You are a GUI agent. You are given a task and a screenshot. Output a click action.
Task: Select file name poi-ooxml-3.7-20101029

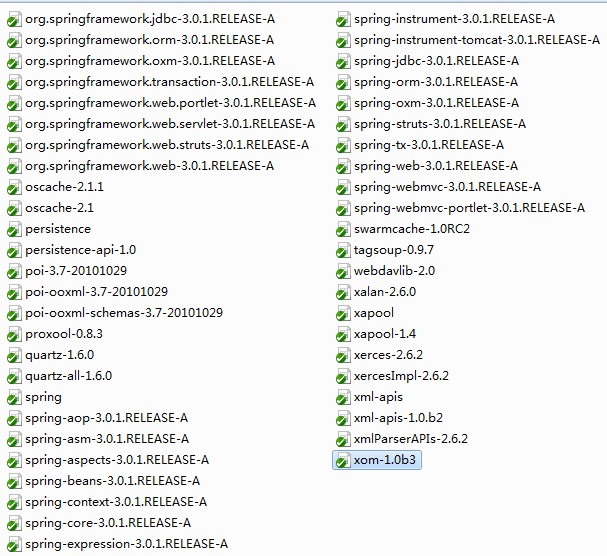click(96, 292)
